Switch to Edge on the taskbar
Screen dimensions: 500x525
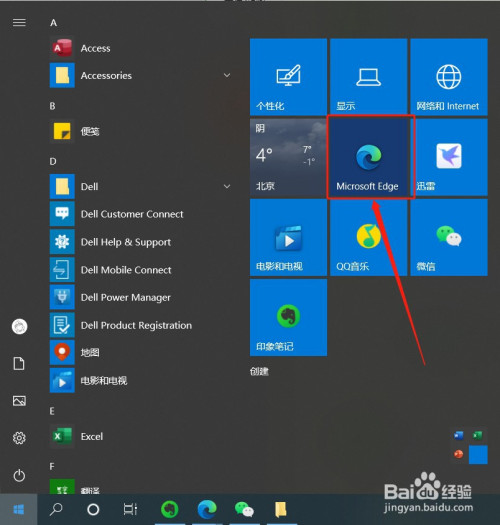207,510
